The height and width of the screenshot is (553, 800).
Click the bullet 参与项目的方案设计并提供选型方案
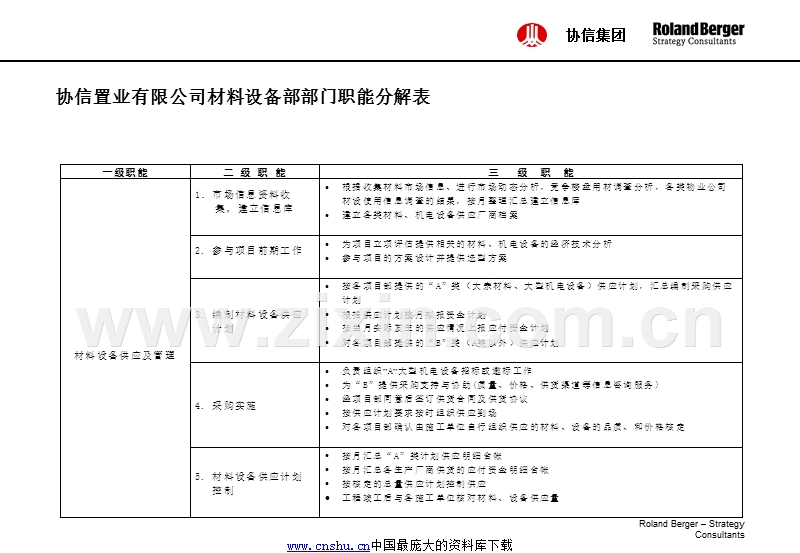click(424, 258)
